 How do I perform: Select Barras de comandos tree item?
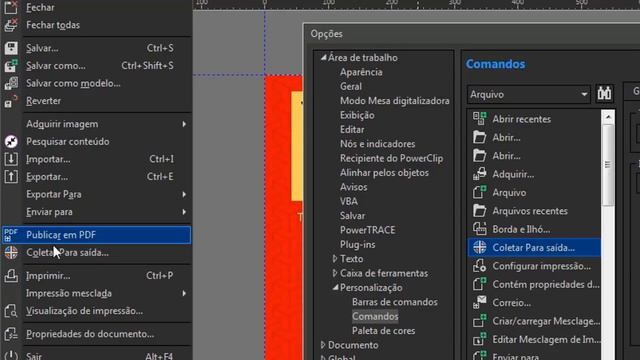(395, 302)
